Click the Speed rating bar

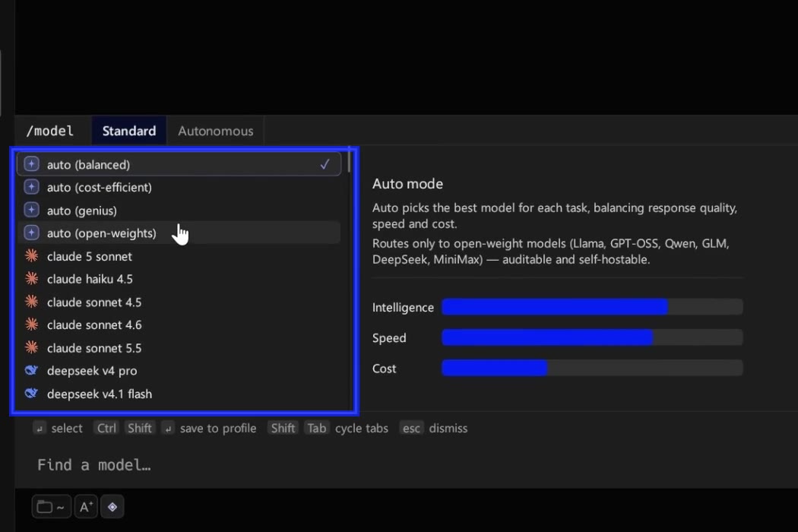[x=592, y=337]
